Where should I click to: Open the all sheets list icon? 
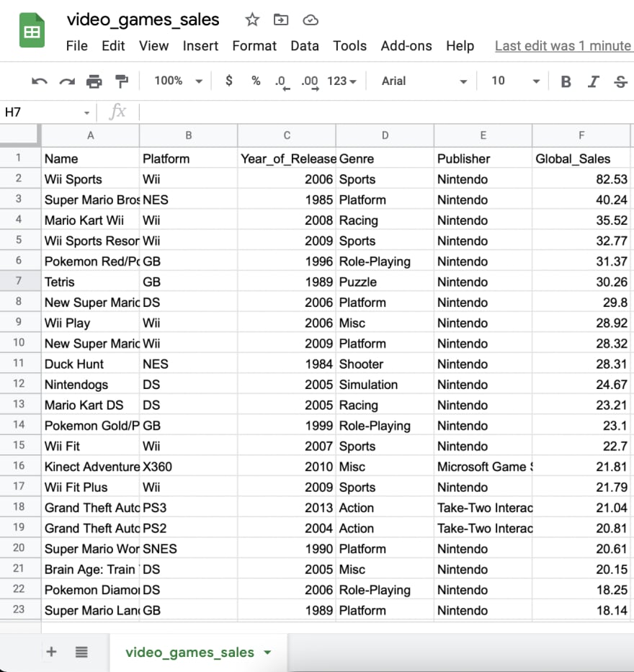pos(81,653)
